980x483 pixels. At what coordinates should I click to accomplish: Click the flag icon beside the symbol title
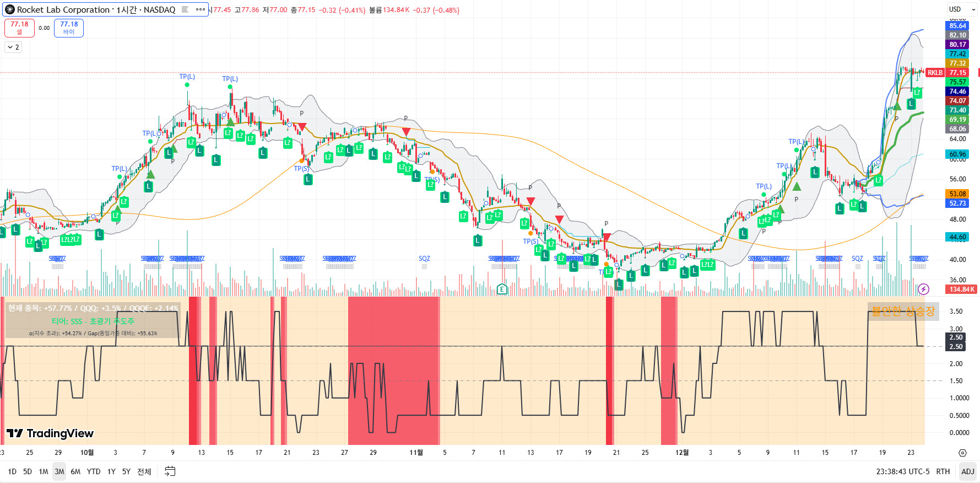click(185, 9)
